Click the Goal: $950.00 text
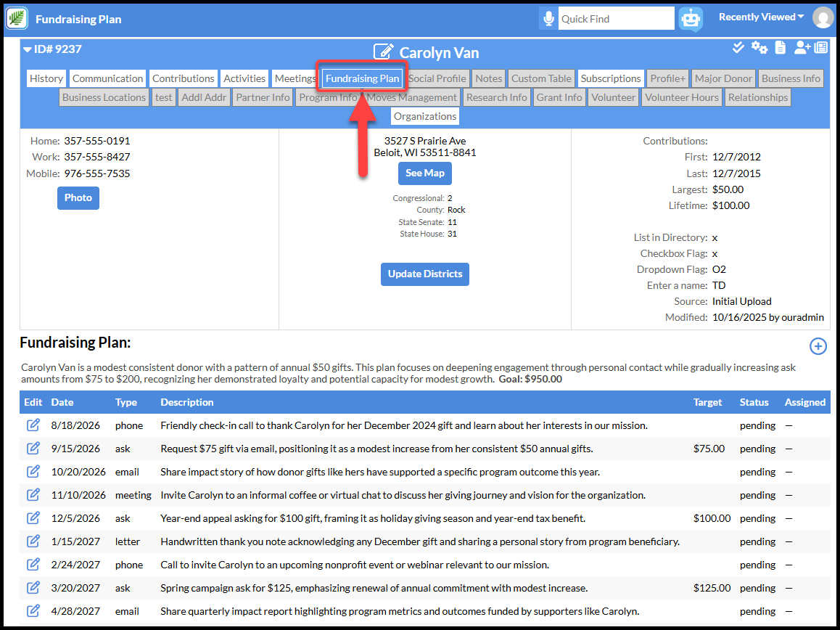The height and width of the screenshot is (630, 840). coord(530,379)
